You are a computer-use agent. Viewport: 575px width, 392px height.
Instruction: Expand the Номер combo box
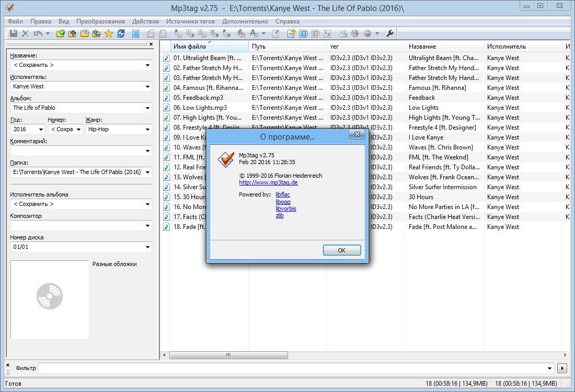(x=78, y=130)
